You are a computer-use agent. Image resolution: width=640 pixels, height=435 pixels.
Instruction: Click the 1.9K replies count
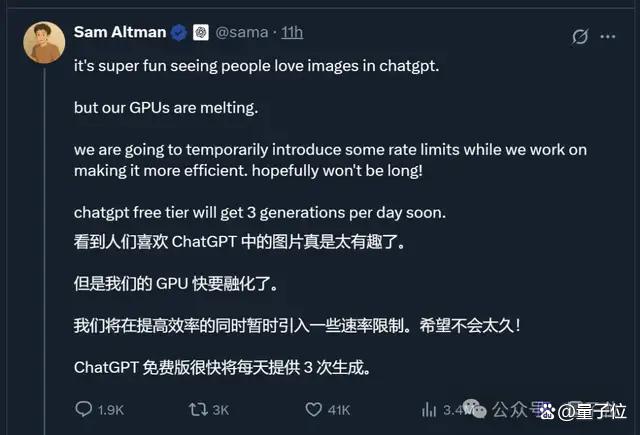111,410
